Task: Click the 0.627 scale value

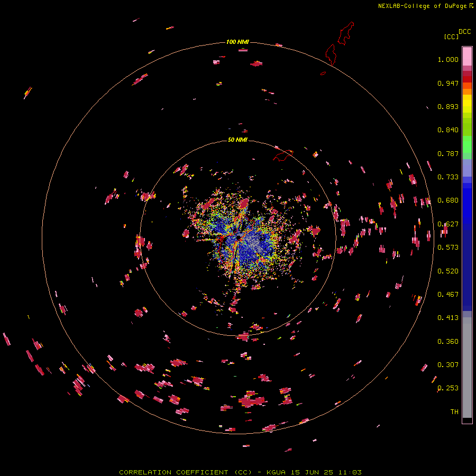Action: (448, 224)
